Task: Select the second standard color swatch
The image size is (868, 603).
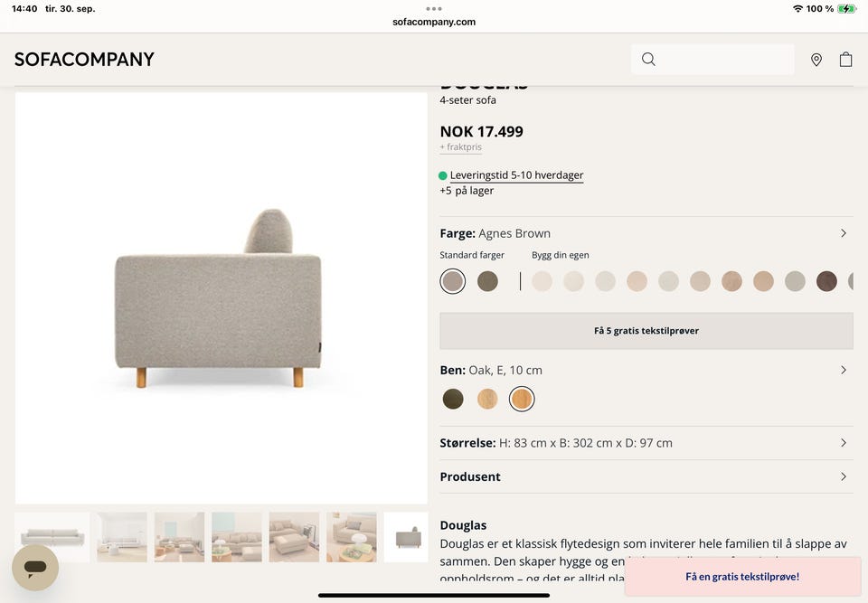Action: coord(487,281)
